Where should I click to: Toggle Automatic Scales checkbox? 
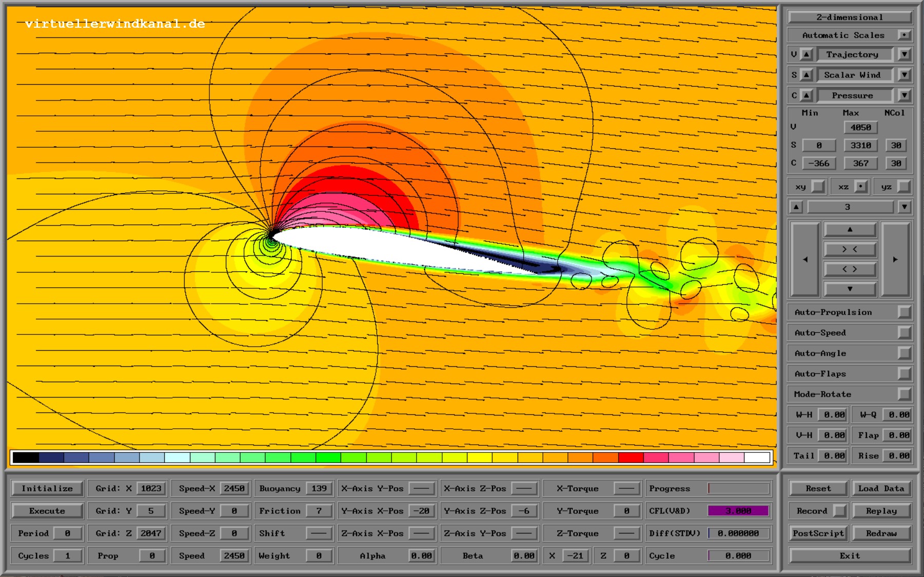point(905,35)
